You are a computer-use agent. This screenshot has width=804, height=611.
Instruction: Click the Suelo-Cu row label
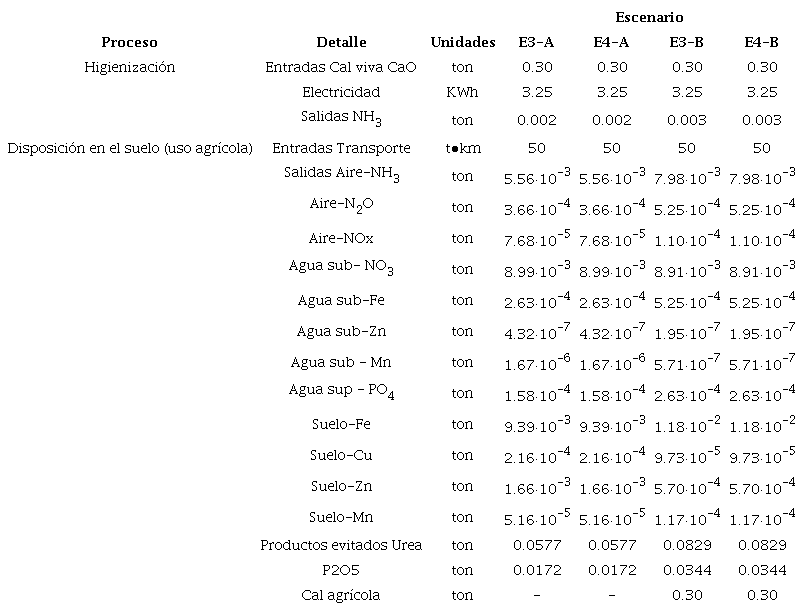341,455
